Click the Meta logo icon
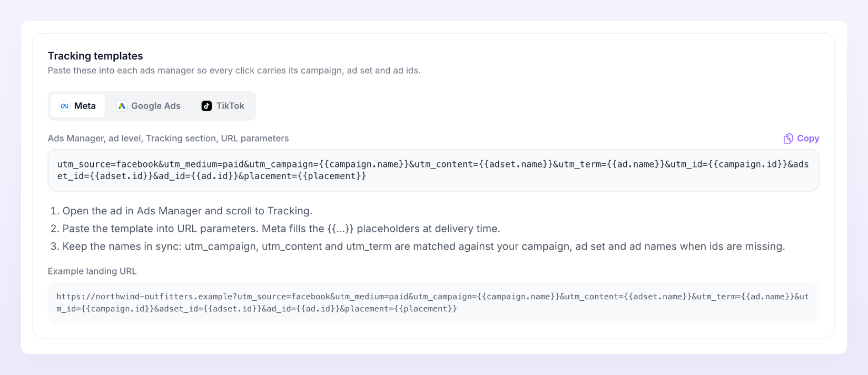 coord(64,106)
